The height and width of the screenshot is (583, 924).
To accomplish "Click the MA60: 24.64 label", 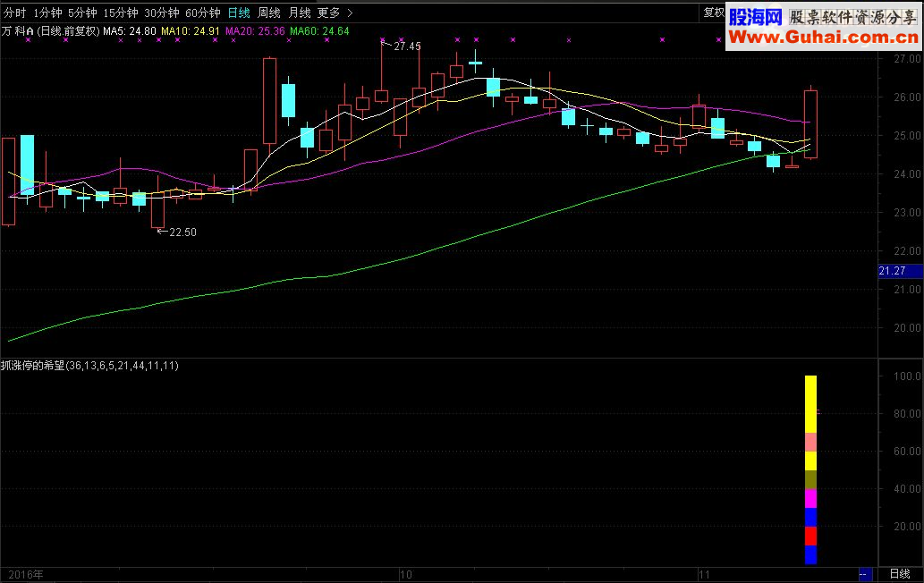I will point(319,31).
